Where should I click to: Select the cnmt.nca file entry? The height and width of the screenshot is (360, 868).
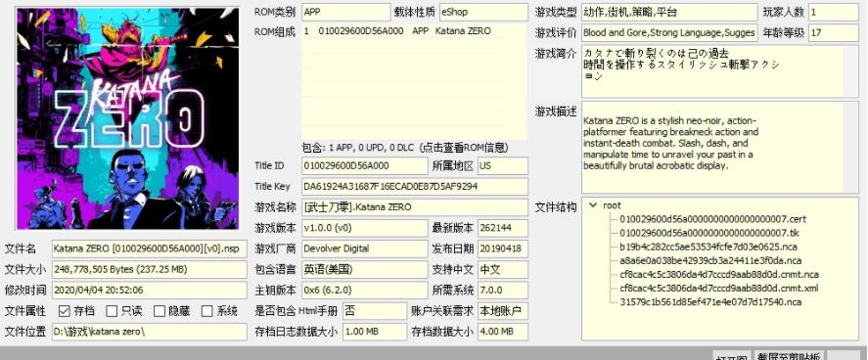(719, 274)
